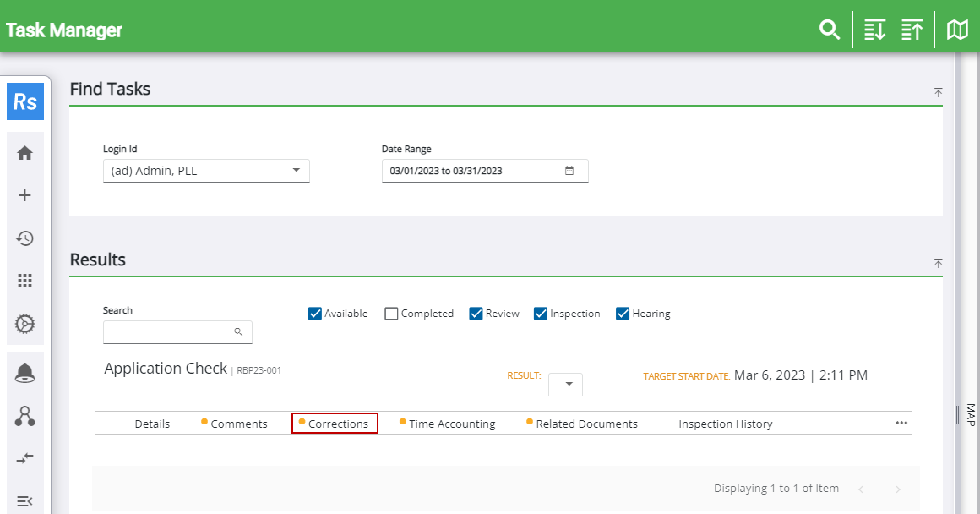980x514 pixels.
Task: Click the sort descending icon in header
Action: [x=874, y=30]
